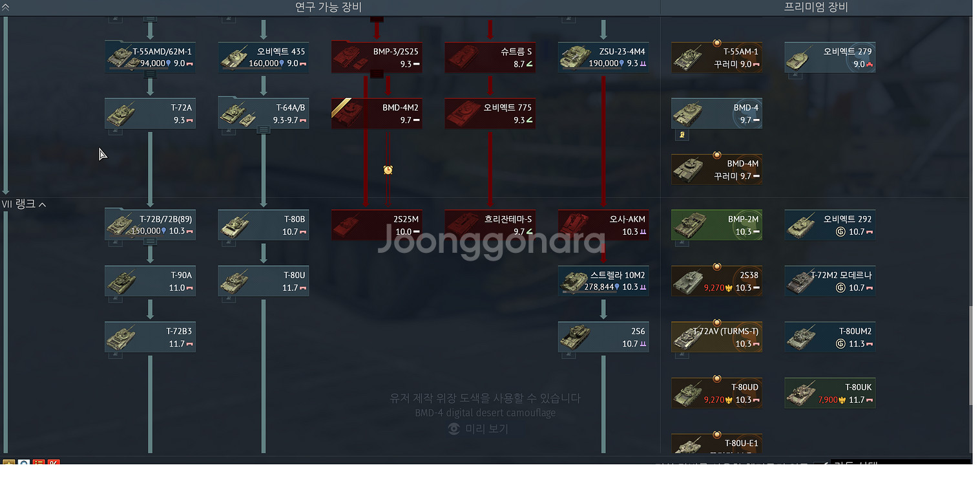Select the locked 슈트름 S vehicle
The image size is (980, 485).
point(490,57)
